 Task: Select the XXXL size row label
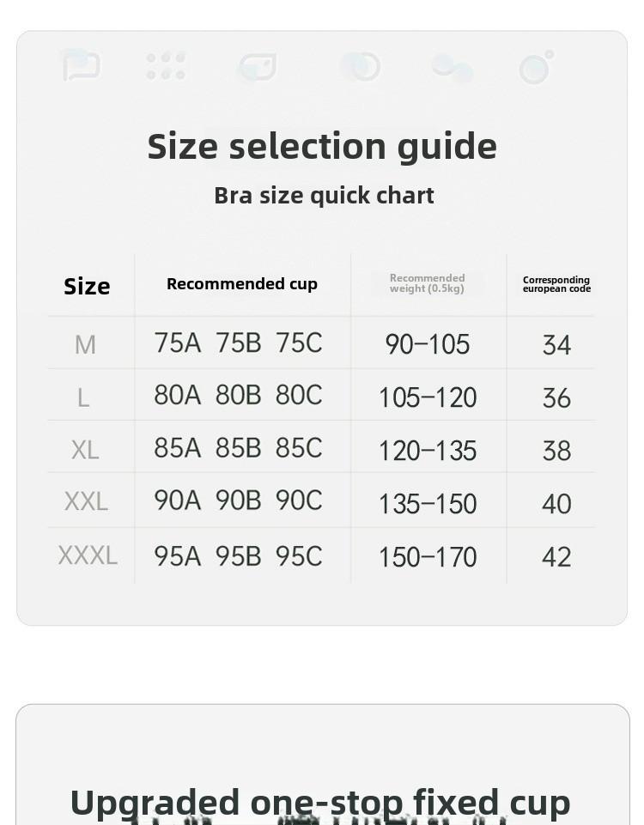coord(88,555)
